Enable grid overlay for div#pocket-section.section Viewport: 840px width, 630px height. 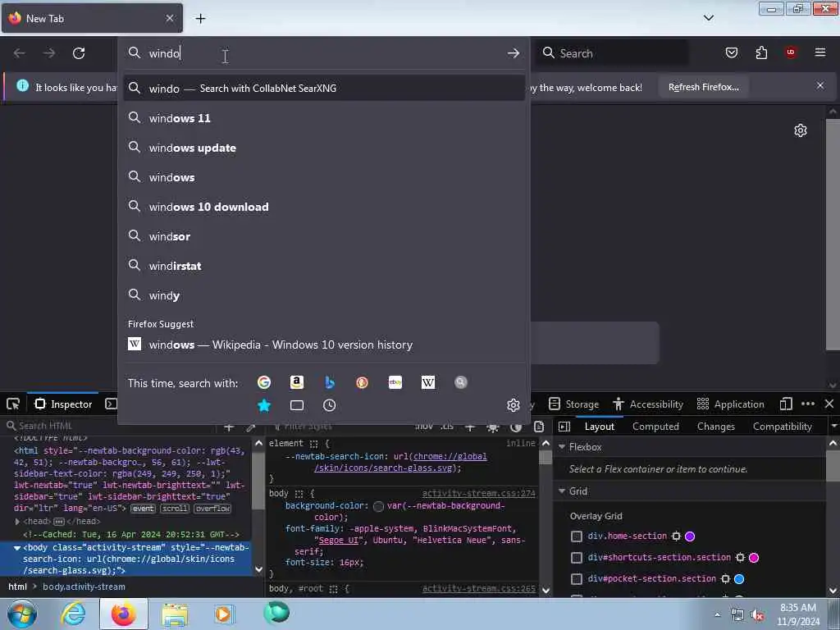577,579
